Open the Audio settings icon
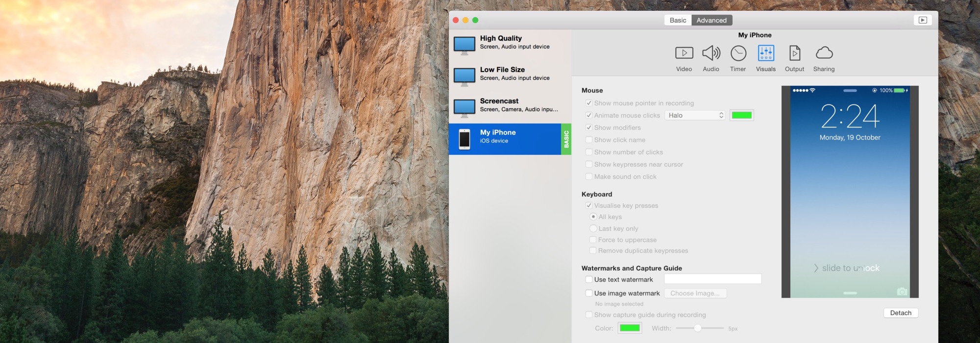980x343 pixels. pos(711,53)
